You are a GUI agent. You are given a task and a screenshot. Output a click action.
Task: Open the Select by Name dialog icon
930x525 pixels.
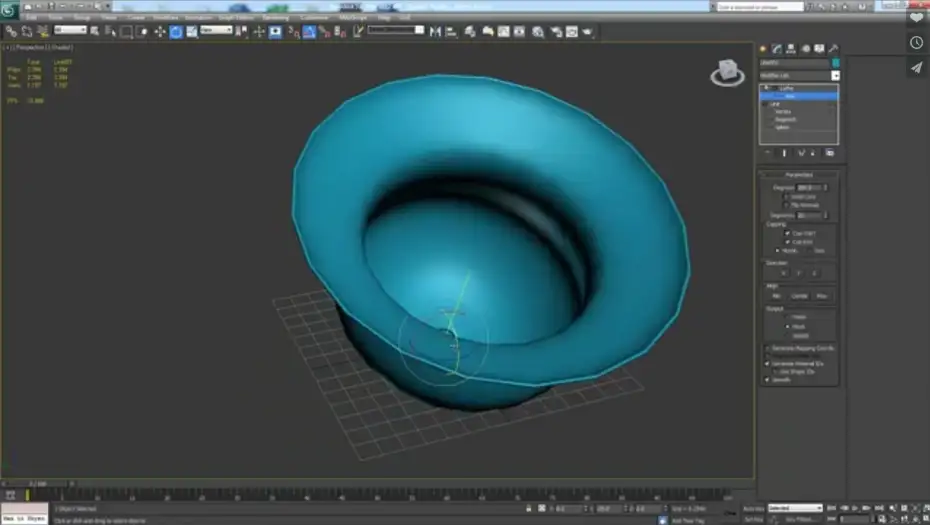point(110,31)
